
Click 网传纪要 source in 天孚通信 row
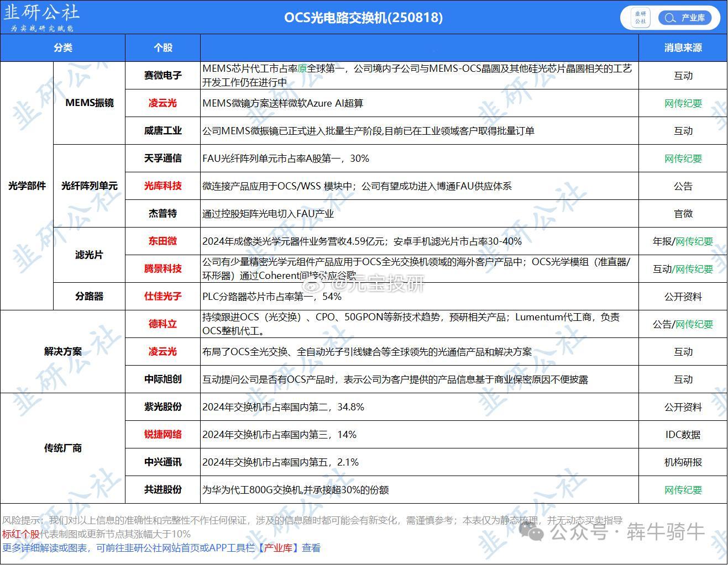click(683, 159)
